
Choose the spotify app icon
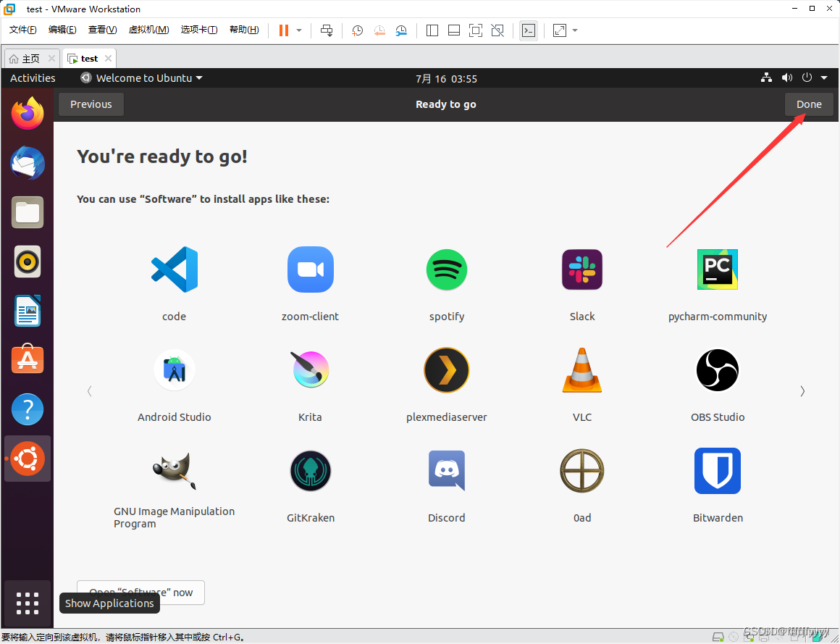click(x=446, y=269)
